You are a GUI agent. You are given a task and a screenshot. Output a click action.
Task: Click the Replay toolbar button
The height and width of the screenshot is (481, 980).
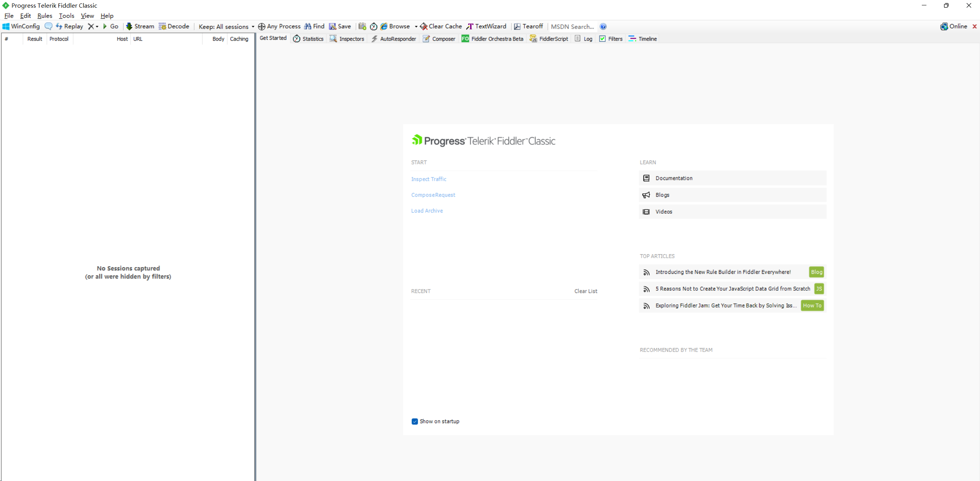pyautogui.click(x=69, y=26)
